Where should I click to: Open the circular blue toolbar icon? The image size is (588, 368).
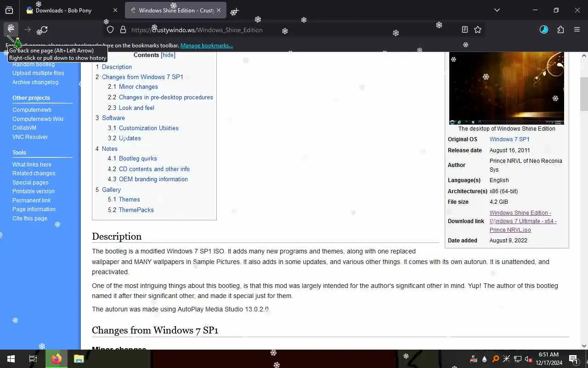pyautogui.click(x=544, y=29)
